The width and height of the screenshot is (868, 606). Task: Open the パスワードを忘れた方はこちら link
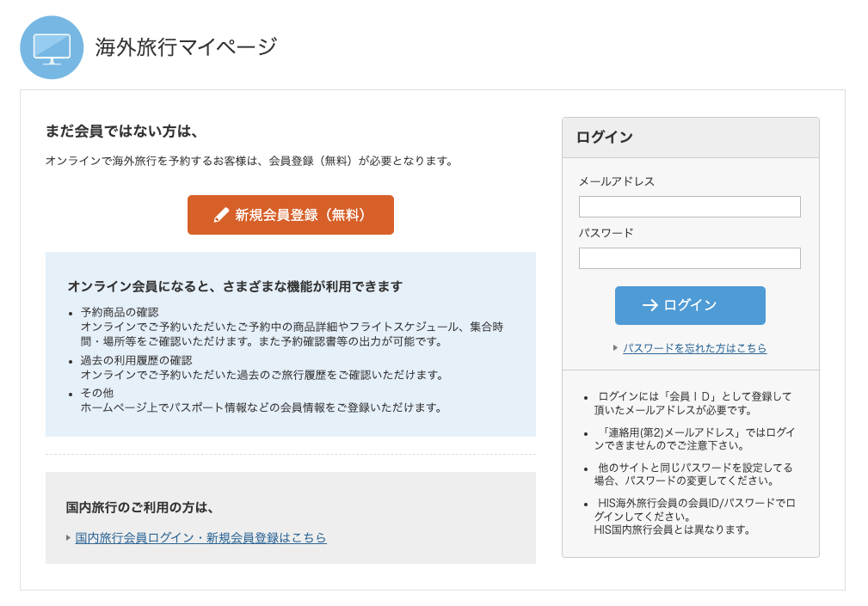pyautogui.click(x=694, y=348)
